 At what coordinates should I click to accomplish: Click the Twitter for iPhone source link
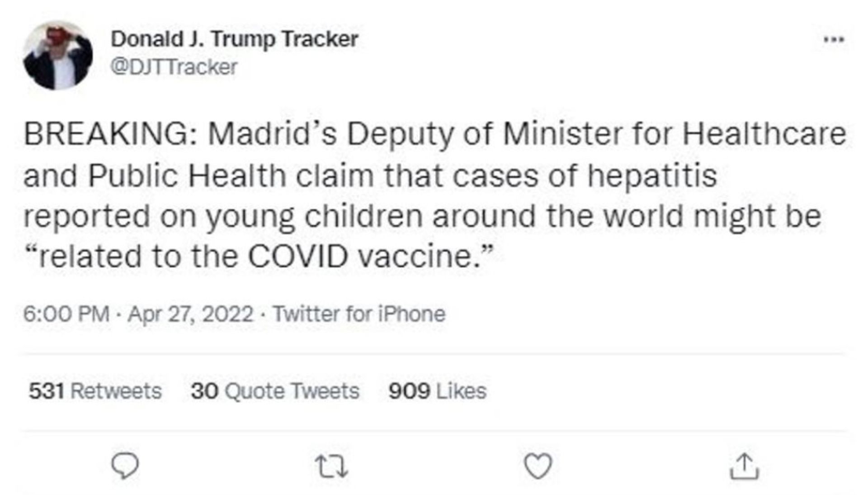pos(359,314)
